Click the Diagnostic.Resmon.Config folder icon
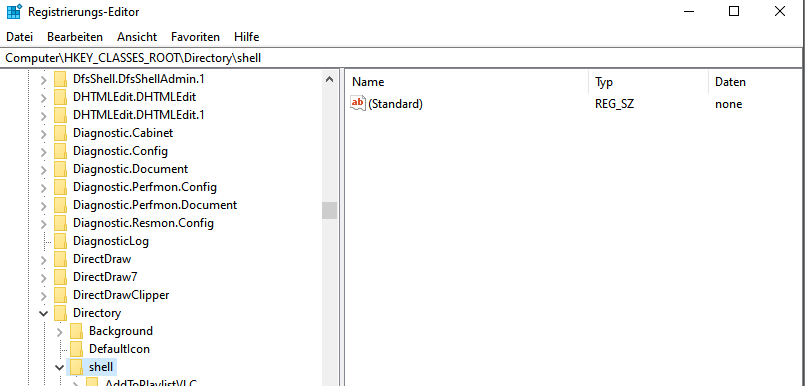This screenshot has width=805, height=386. click(61, 223)
